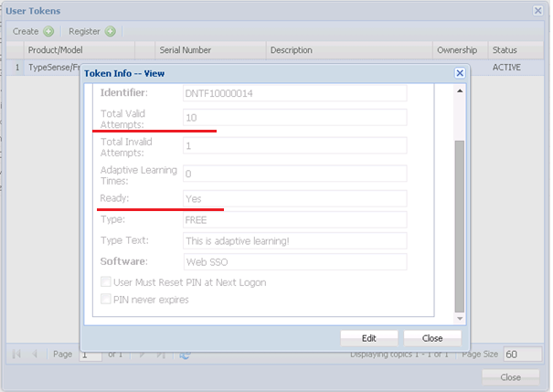553x392 pixels.
Task: Click Close button in Token Info dialog
Action: coord(432,337)
